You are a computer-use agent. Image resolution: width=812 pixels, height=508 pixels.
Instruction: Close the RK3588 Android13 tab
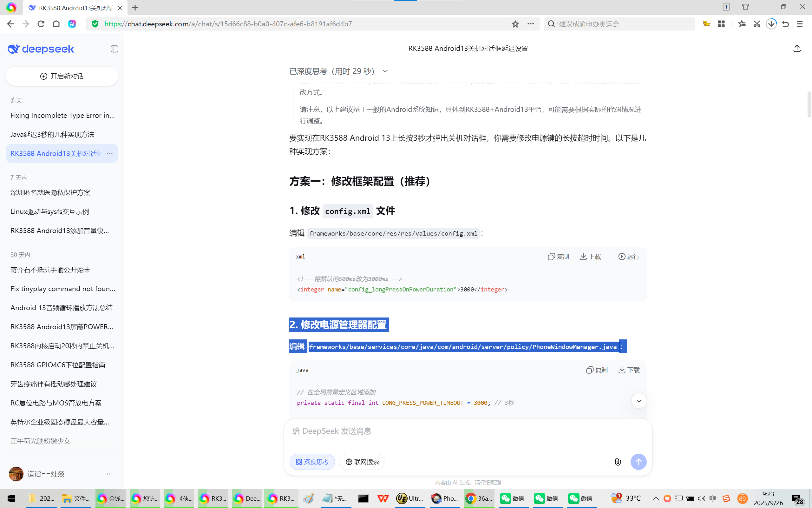[x=120, y=8]
